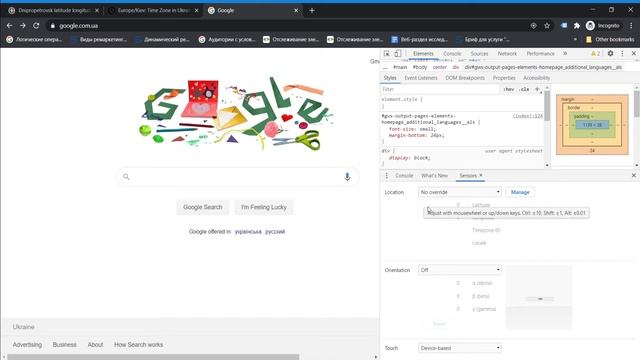
Task: Expand the breadcrumb ellipsis in Elements
Action: coord(385,67)
